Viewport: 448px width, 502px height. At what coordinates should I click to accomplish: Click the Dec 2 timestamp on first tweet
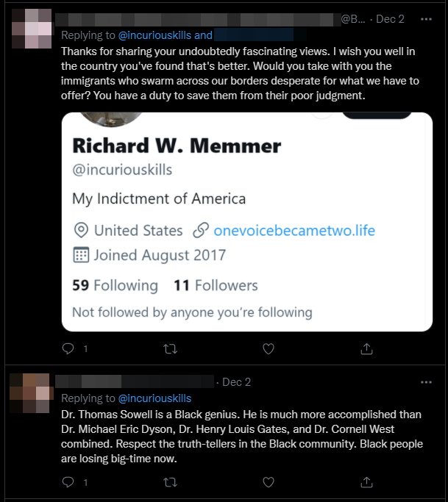[390, 19]
